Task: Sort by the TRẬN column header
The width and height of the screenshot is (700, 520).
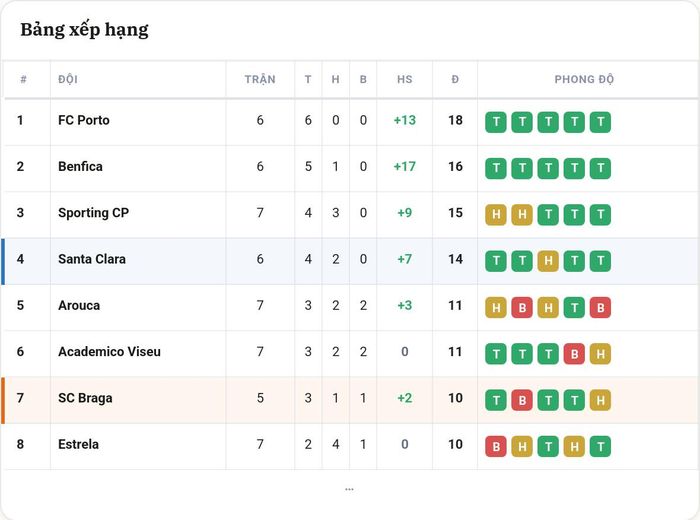Action: pos(260,79)
